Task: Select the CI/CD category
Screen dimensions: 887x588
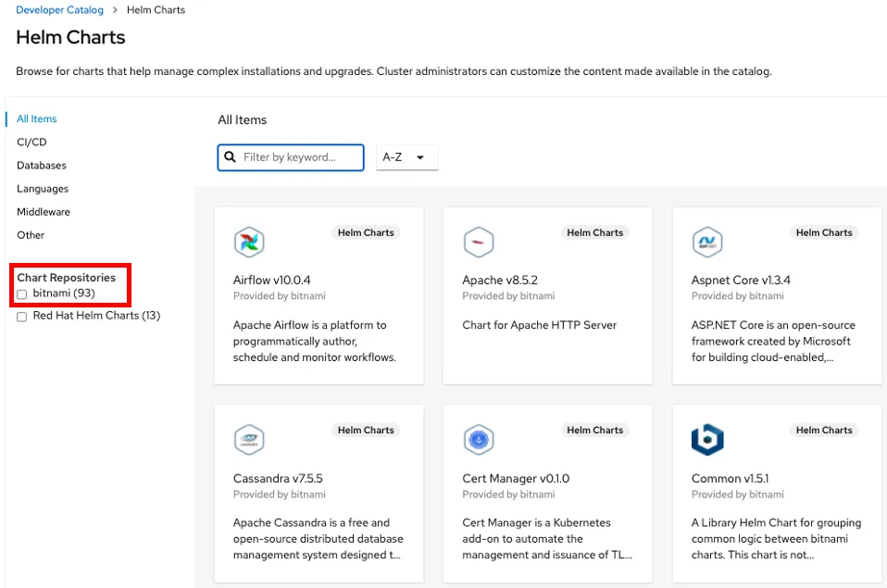Action: click(31, 143)
